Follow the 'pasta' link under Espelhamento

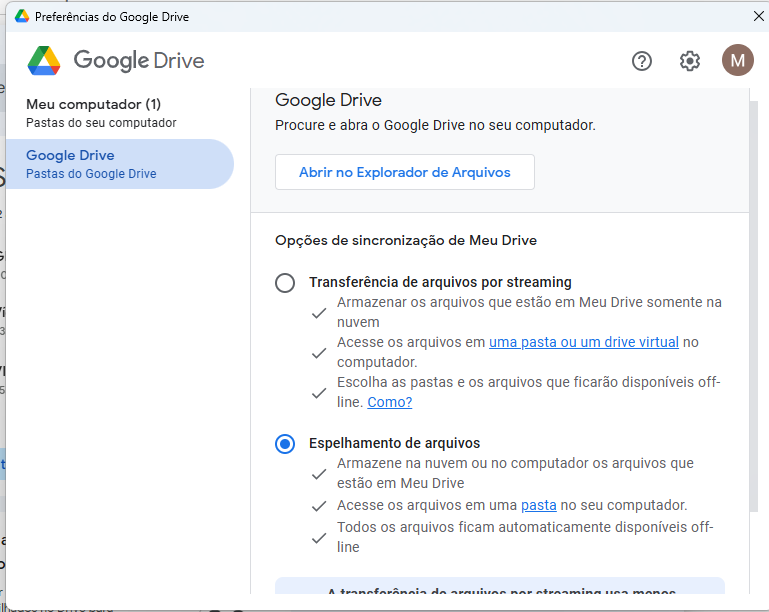(538, 505)
